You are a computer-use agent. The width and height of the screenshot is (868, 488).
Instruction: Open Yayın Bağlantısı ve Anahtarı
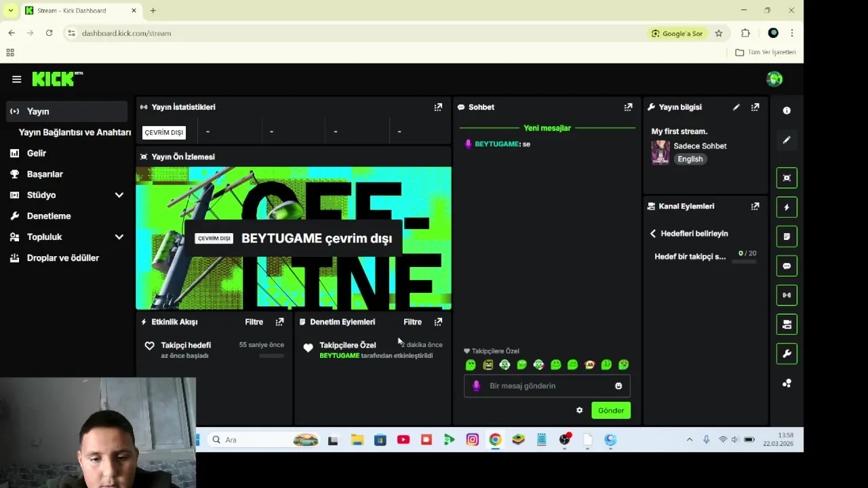[75, 132]
